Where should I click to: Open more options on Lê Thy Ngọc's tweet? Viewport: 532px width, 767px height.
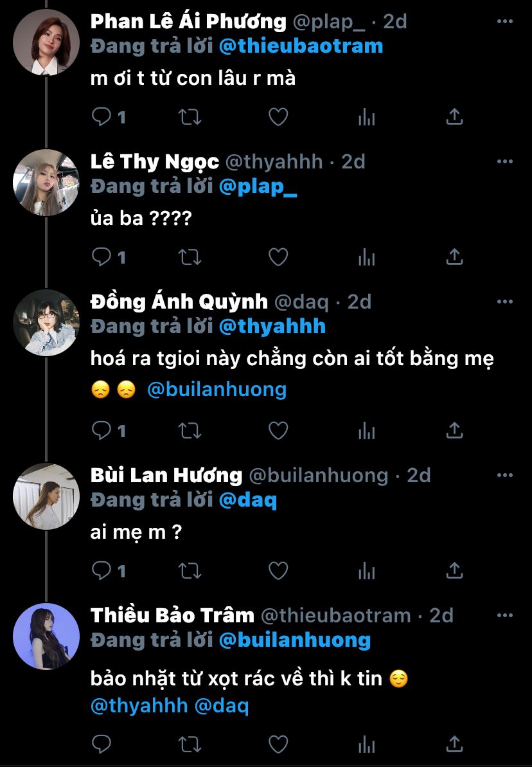pyautogui.click(x=506, y=161)
